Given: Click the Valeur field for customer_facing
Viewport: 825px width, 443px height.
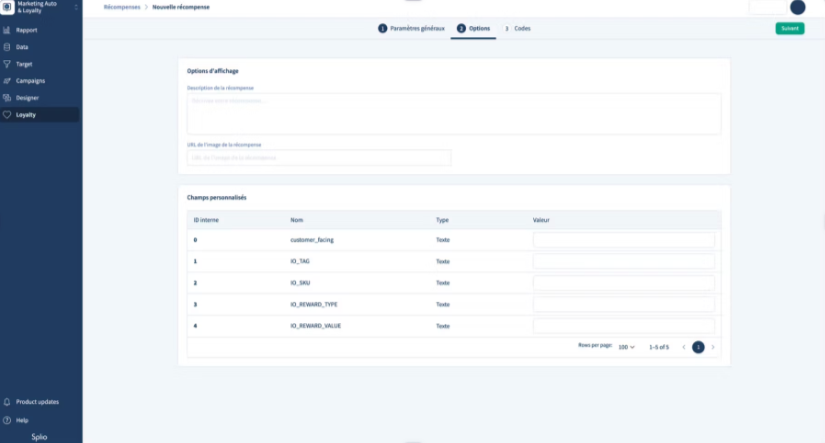Looking at the screenshot, I should tap(624, 240).
